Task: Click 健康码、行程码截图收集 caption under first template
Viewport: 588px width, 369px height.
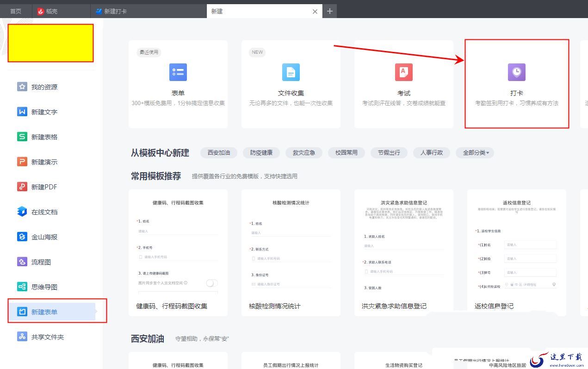Action: (172, 306)
